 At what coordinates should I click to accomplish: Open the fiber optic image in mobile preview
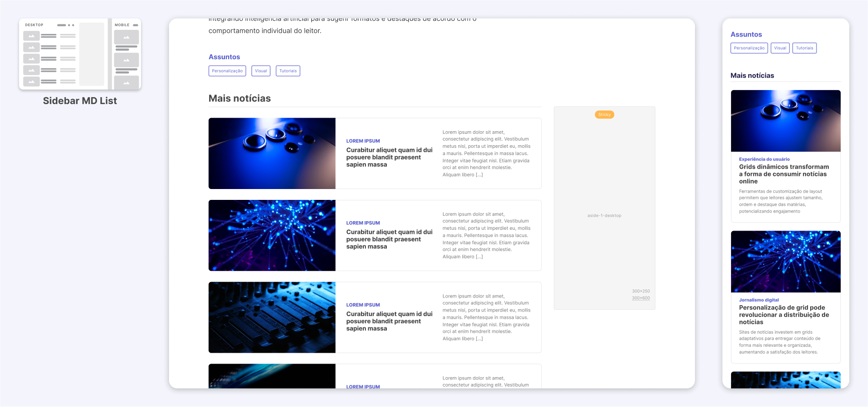point(786,261)
